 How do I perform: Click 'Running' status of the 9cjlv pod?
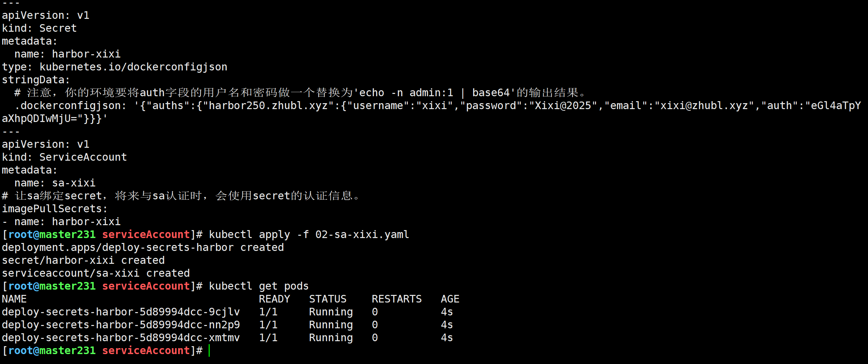(x=331, y=312)
